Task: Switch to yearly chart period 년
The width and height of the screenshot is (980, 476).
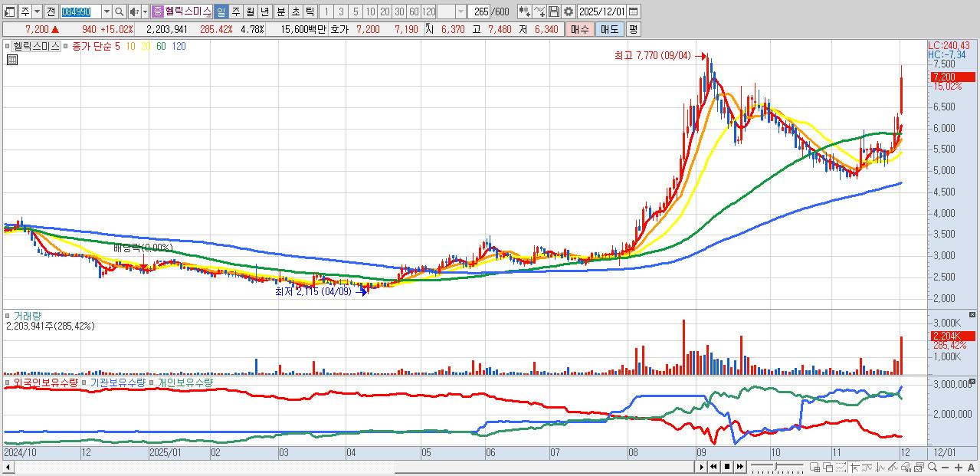Action: tap(264, 11)
